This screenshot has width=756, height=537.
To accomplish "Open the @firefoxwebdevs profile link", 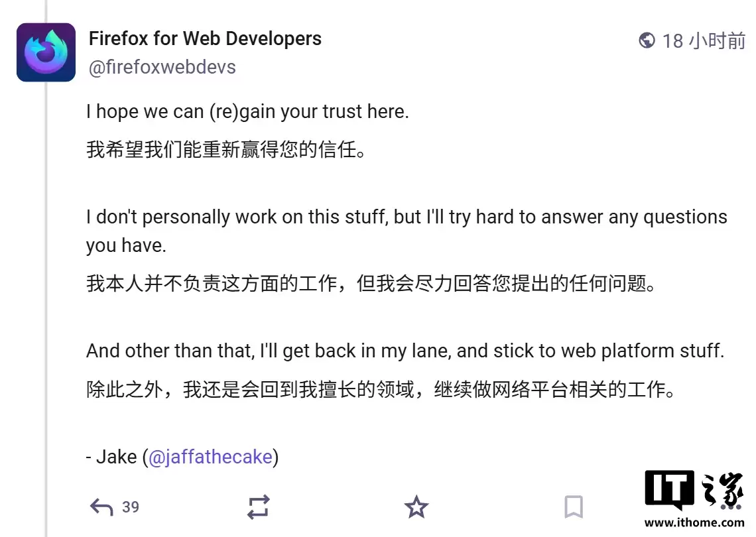I will click(x=162, y=66).
